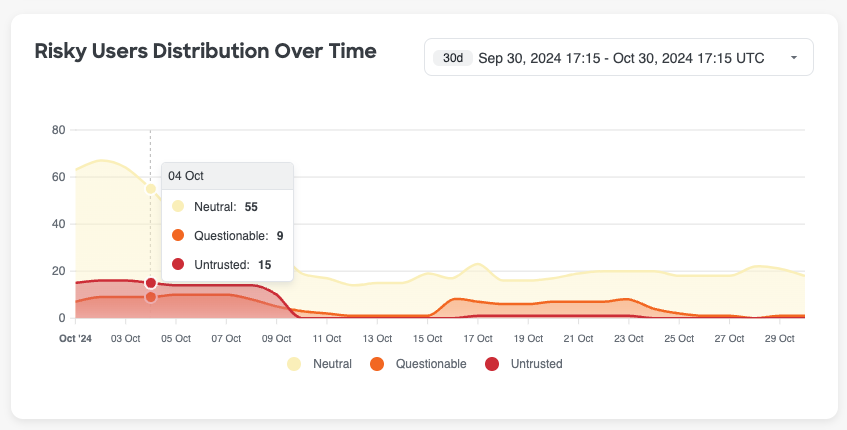Toggle the Questionable series legend label
The height and width of the screenshot is (430, 847).
(x=430, y=364)
